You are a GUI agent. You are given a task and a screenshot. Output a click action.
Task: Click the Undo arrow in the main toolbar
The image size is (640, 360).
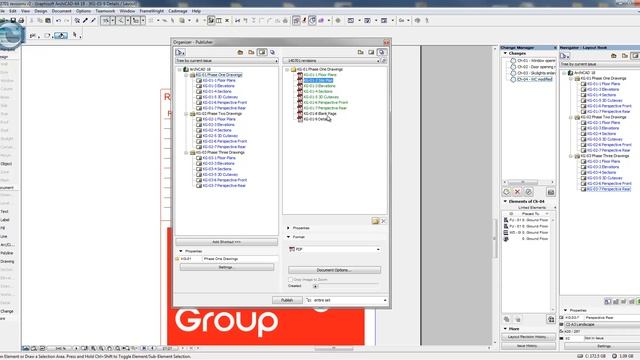tap(58, 20)
